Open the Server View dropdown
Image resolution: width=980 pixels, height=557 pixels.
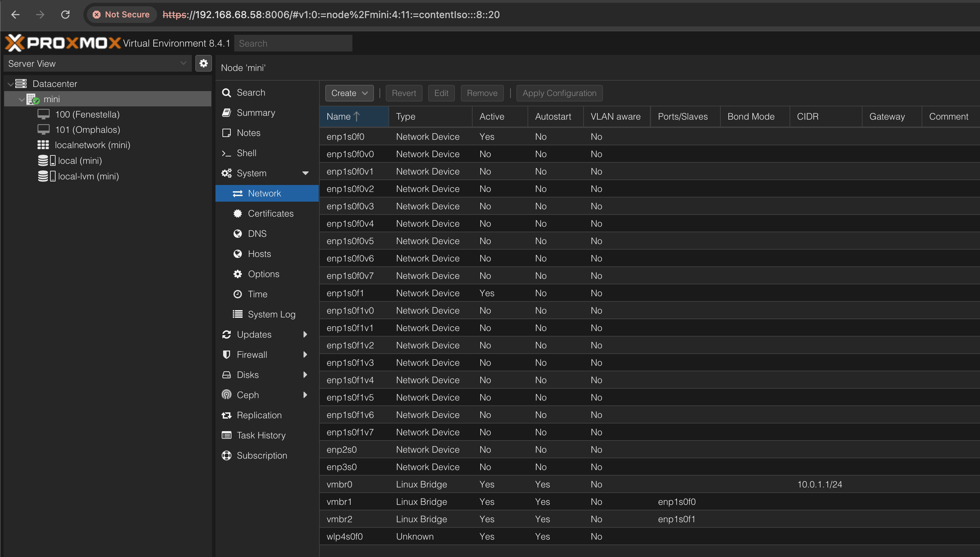[98, 63]
